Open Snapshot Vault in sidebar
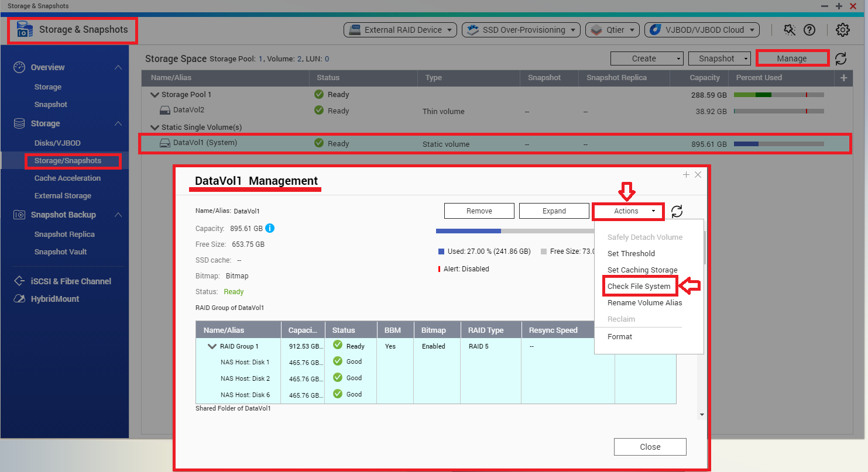Image resolution: width=868 pixels, height=472 pixels. pyautogui.click(x=60, y=251)
